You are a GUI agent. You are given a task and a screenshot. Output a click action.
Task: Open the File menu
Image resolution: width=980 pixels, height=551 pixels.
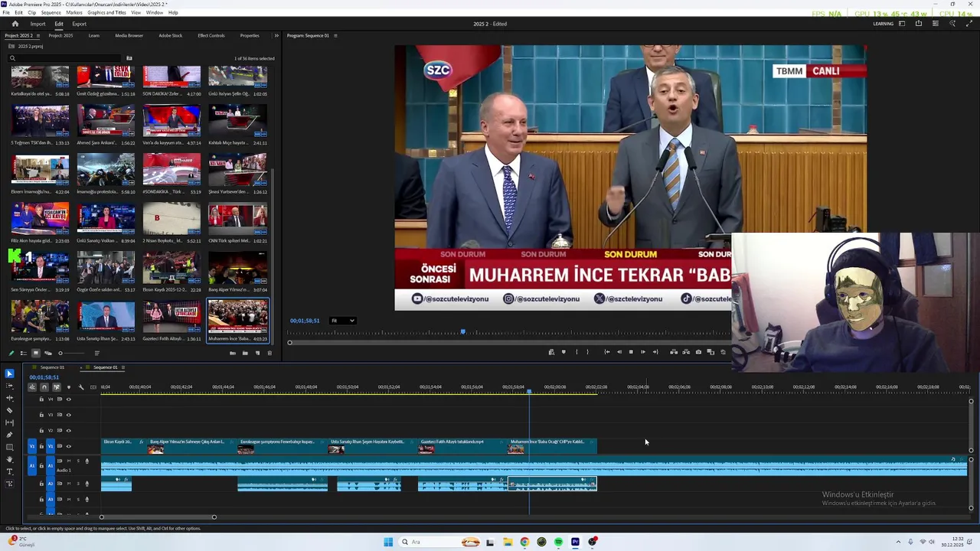point(6,12)
